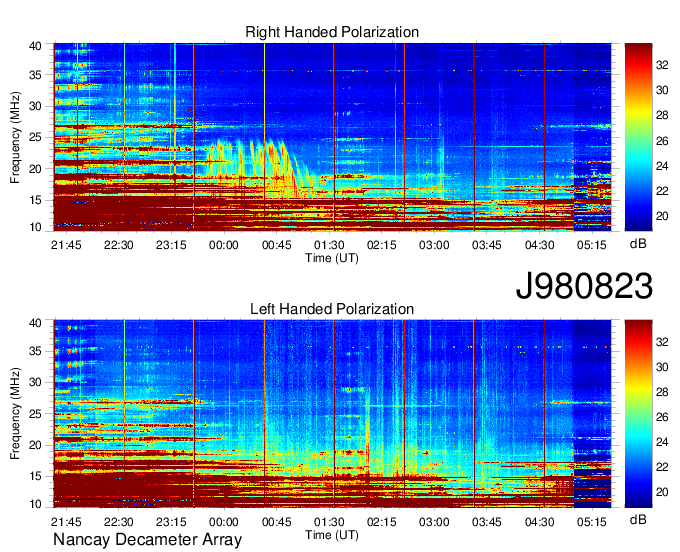Click the 22:30 time tick on right-handed plot
The width and height of the screenshot is (680, 552).
[x=119, y=245]
